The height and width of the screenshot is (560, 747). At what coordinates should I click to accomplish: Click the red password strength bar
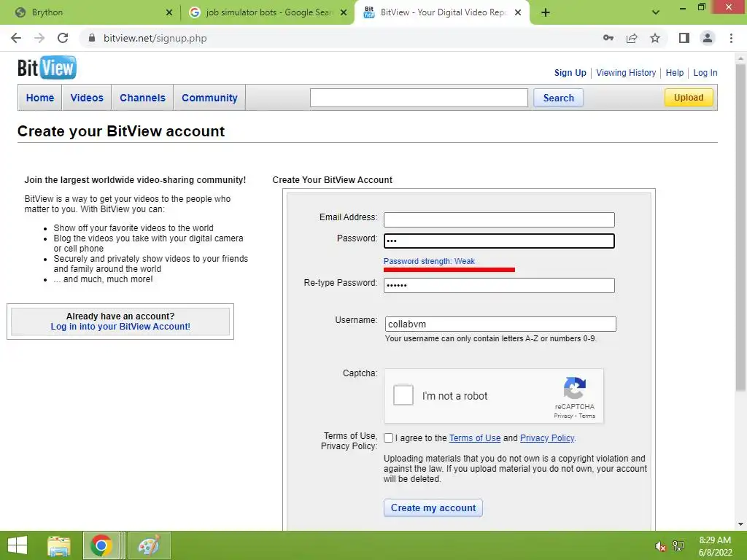click(449, 270)
